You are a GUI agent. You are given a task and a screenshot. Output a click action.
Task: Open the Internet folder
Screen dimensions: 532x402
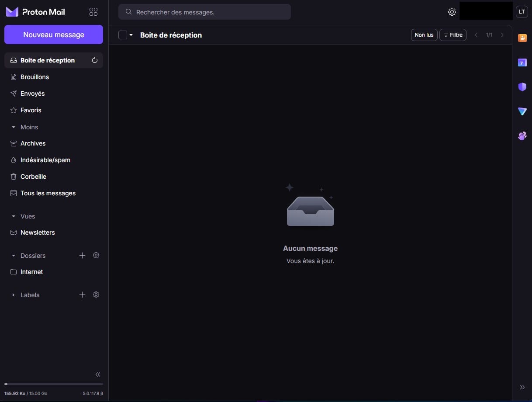(x=54, y=272)
